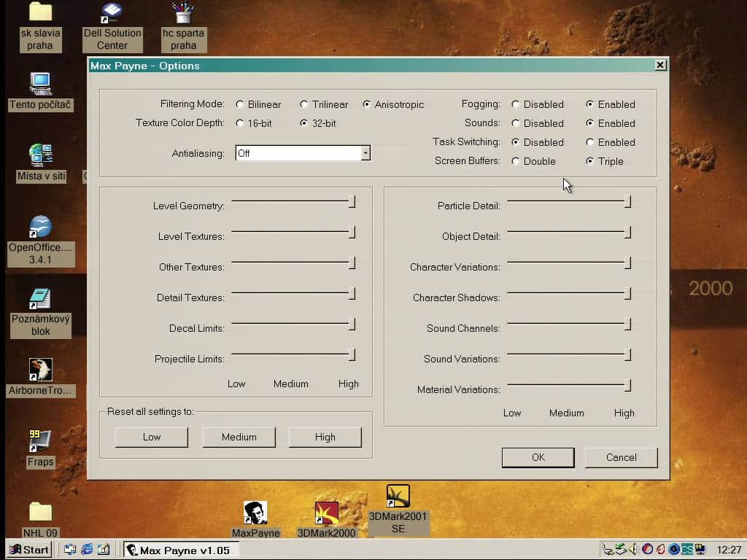Open the Start menu
Image resolution: width=747 pixels, height=560 pixels.
click(29, 550)
